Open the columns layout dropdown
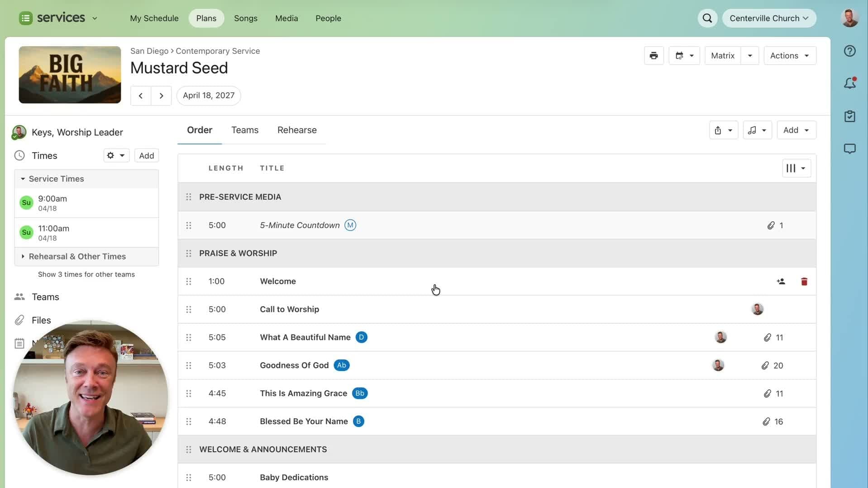 796,168
